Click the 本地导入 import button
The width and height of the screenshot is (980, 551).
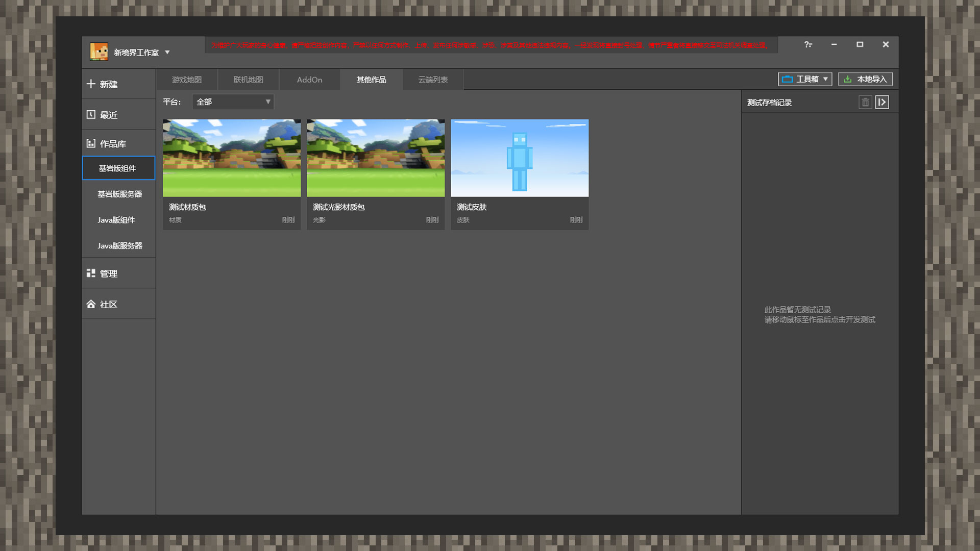pos(865,79)
